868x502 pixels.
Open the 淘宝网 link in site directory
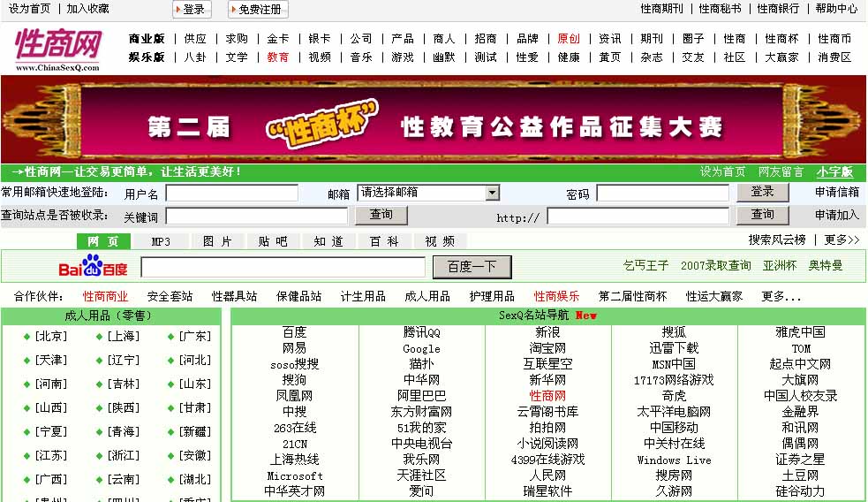(547, 348)
